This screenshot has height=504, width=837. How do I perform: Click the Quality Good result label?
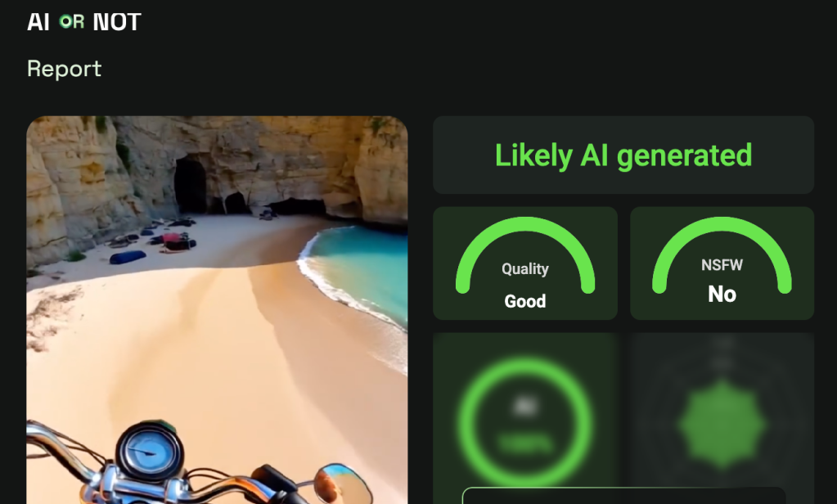(x=525, y=301)
